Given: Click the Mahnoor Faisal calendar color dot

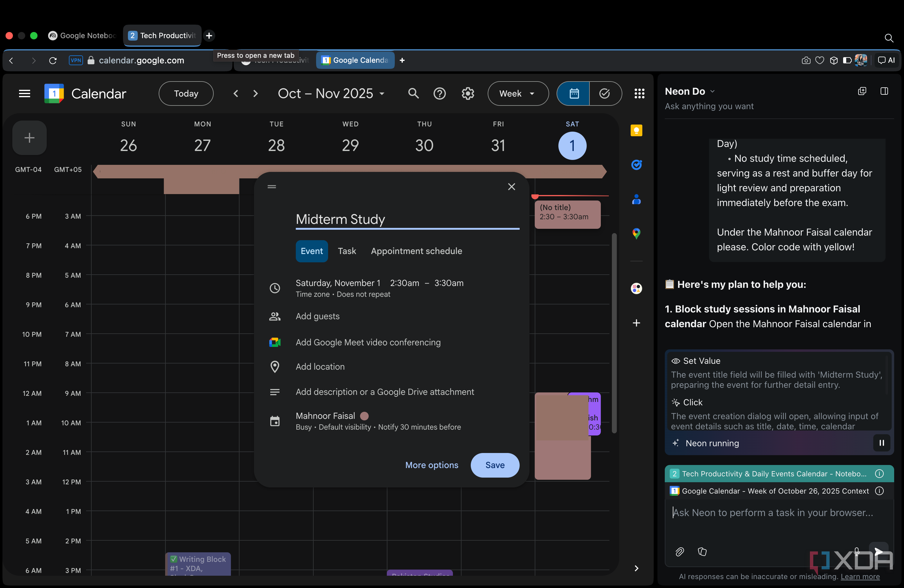Looking at the screenshot, I should click(364, 416).
